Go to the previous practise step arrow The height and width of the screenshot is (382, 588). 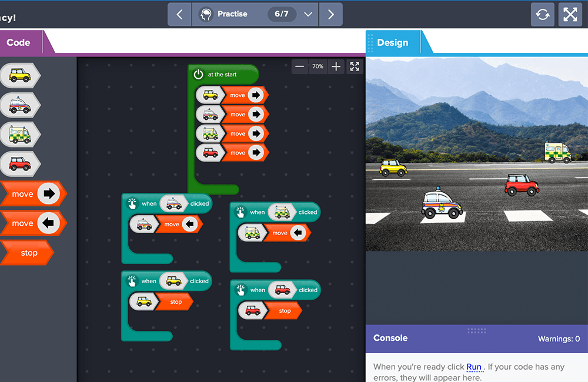pos(179,14)
